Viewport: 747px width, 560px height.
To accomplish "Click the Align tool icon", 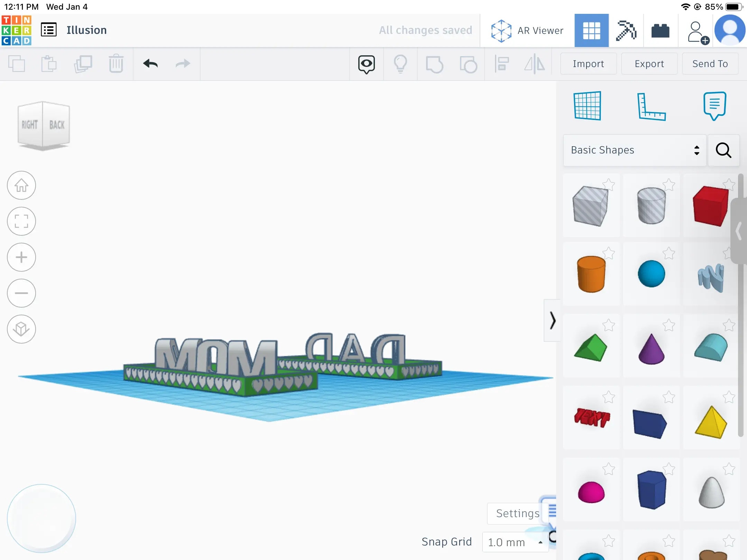I will 501,64.
